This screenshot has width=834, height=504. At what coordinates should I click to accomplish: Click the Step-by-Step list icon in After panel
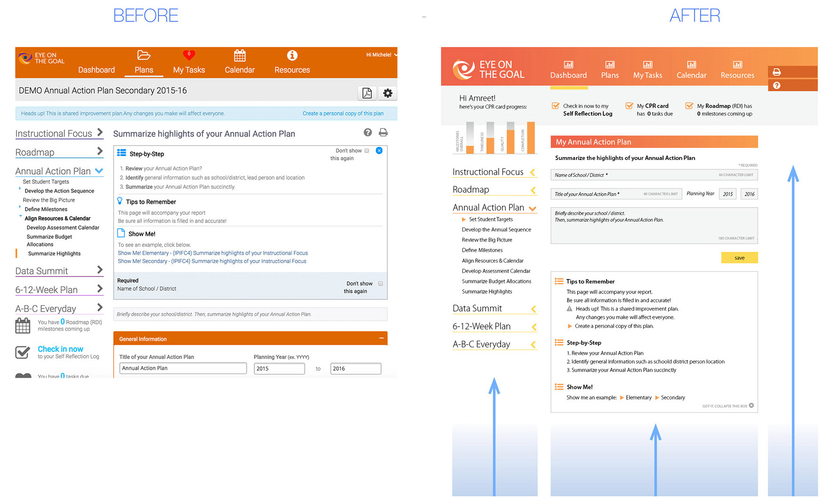(x=559, y=342)
